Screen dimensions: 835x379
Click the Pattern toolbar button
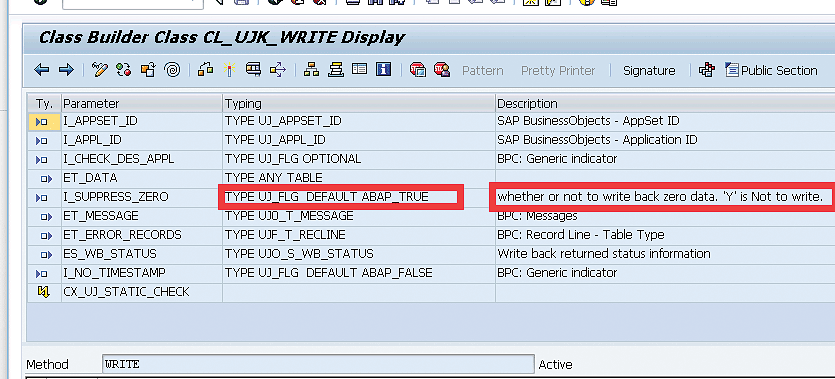[x=482, y=70]
